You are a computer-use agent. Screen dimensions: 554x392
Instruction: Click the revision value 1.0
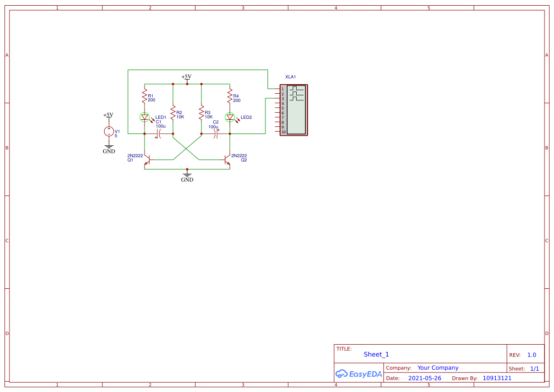(x=531, y=355)
